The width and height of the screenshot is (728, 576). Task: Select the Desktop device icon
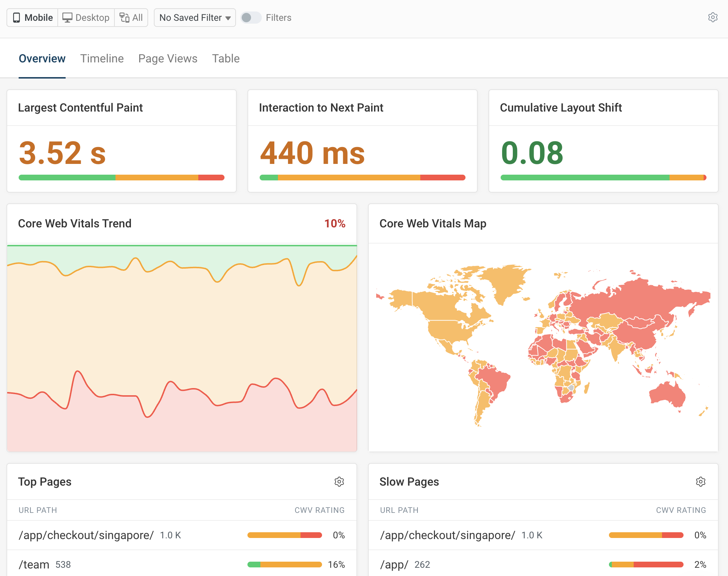[x=68, y=17]
